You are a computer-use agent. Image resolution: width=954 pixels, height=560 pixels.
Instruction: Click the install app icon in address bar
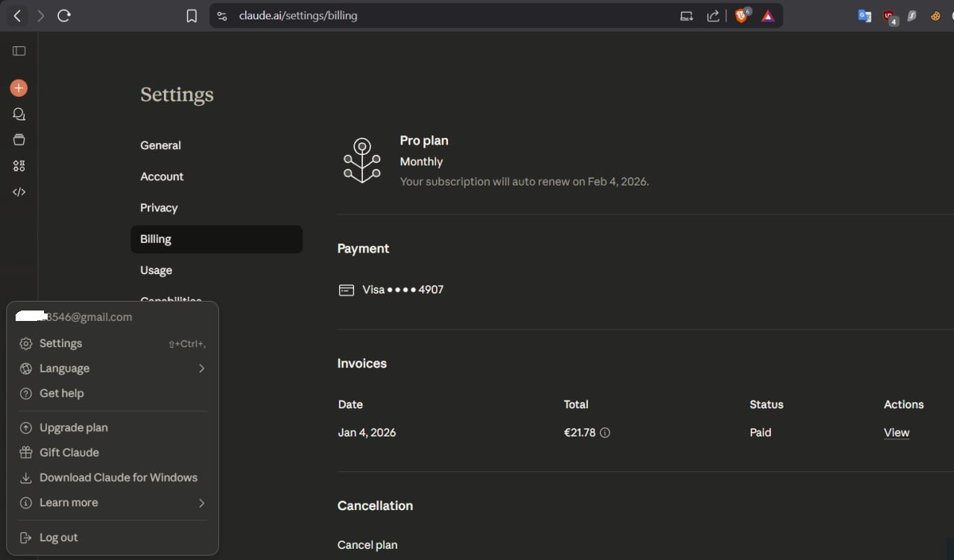click(686, 16)
